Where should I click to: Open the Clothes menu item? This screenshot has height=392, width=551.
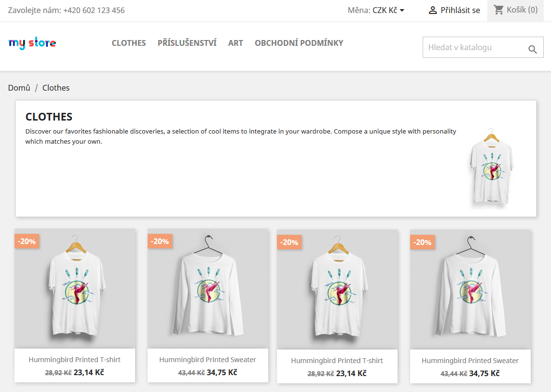pos(129,43)
